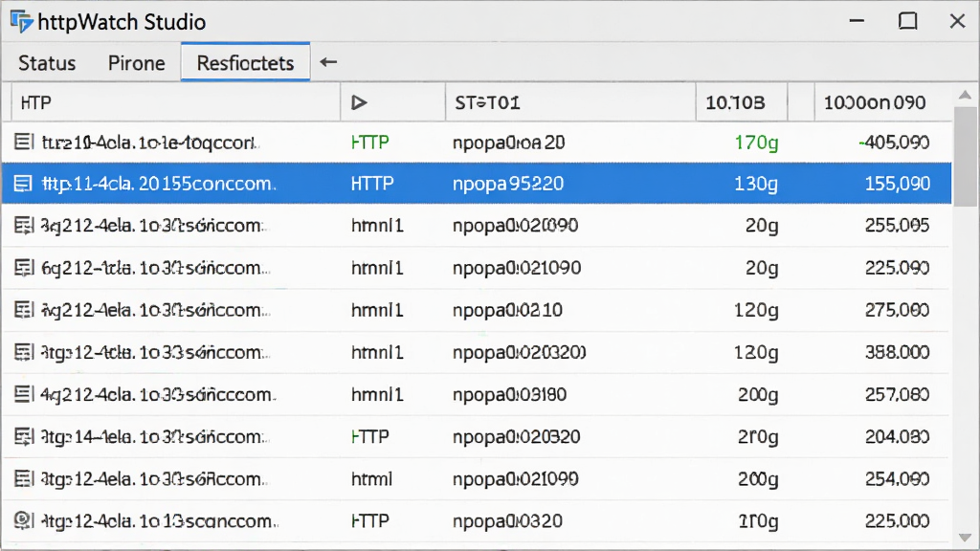Click the npopa95220 cell
The image size is (980, 551).
[x=508, y=185]
